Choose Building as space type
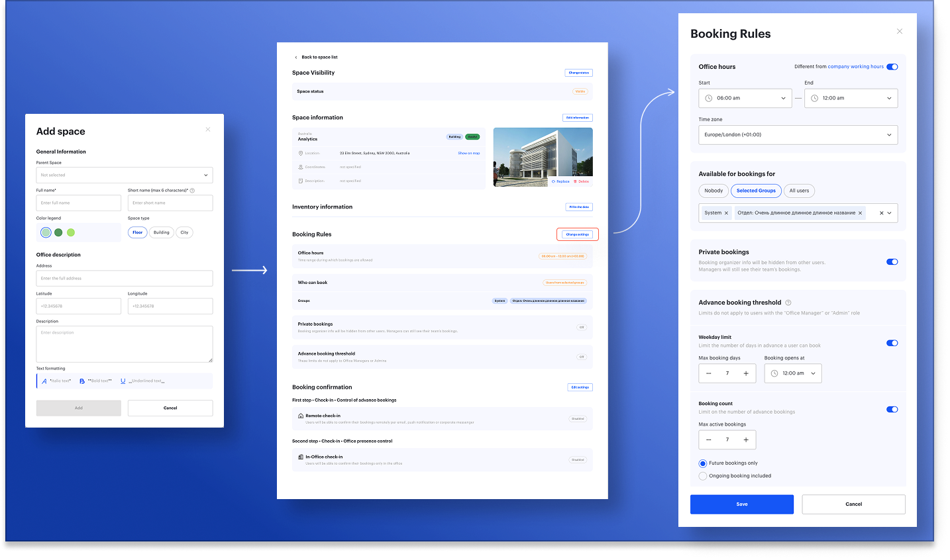This screenshot has height=560, width=950. (x=161, y=232)
